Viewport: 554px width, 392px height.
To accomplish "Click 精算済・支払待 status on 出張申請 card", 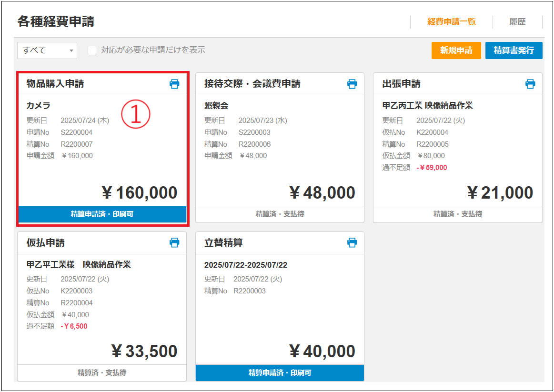I will (x=457, y=214).
